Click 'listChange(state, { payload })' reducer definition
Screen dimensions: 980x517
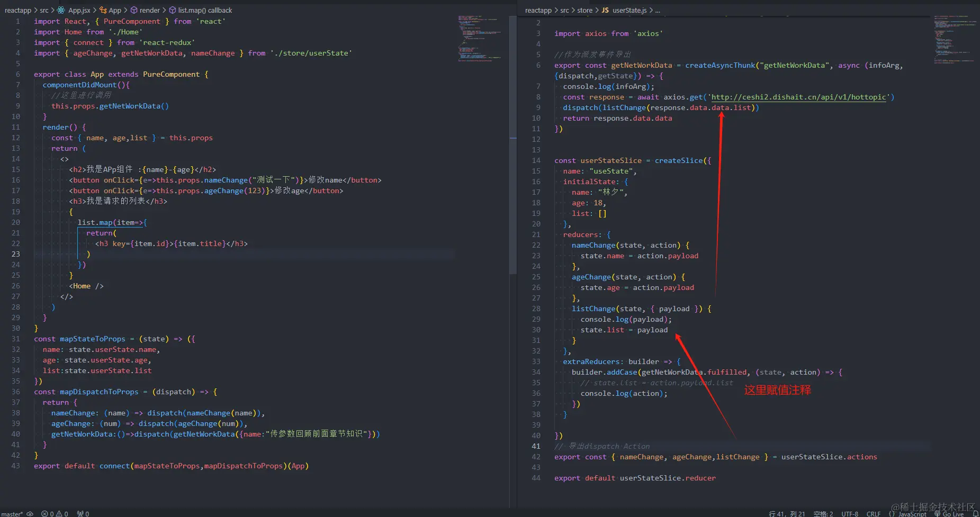point(637,309)
